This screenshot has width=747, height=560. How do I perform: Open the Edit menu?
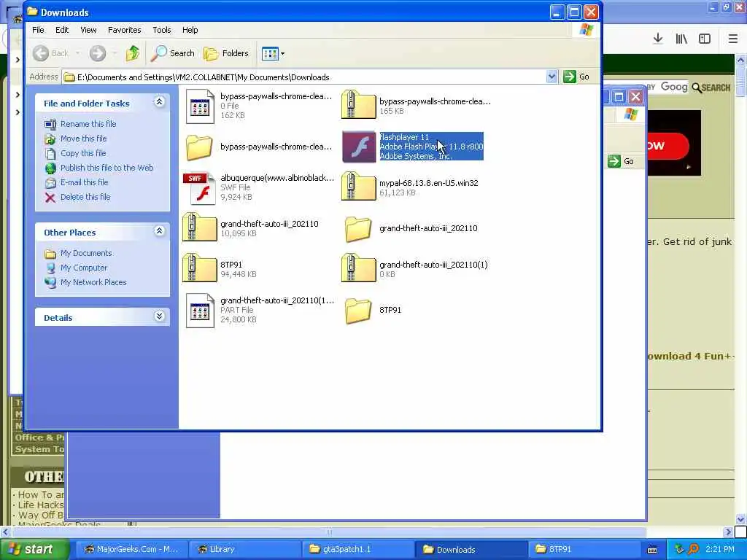pos(62,29)
